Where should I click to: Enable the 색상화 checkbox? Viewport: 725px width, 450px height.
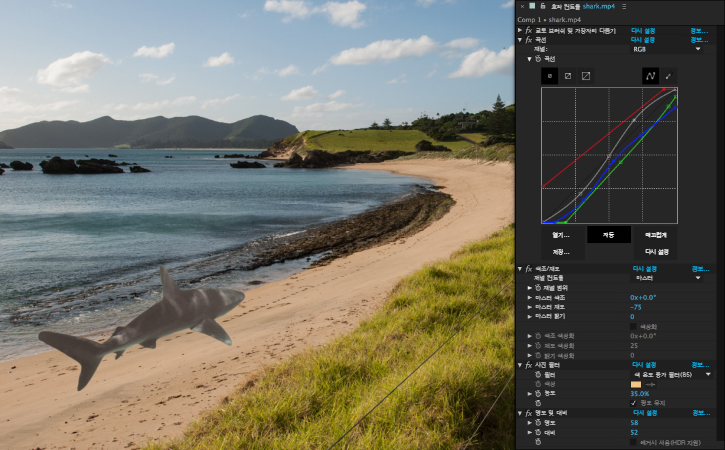pos(634,326)
